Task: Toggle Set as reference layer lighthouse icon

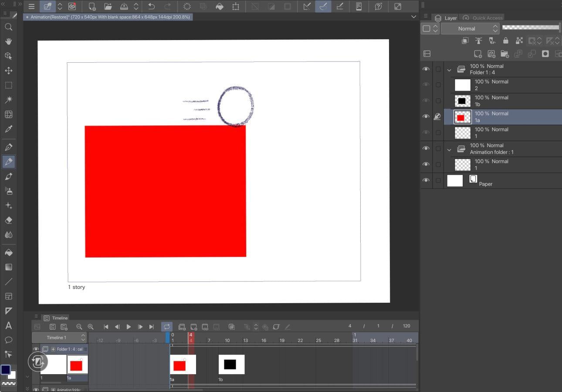Action: [479, 41]
